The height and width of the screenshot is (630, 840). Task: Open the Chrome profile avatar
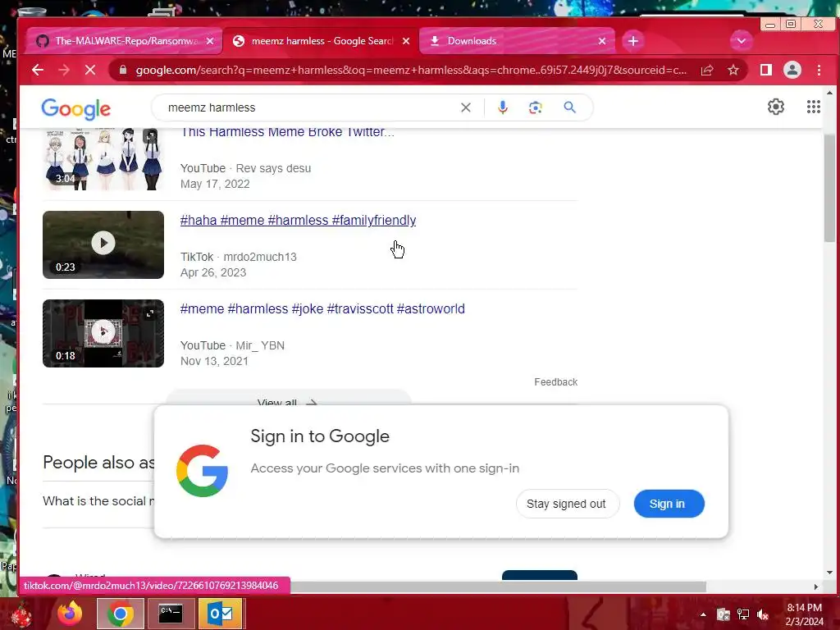[x=792, y=71]
